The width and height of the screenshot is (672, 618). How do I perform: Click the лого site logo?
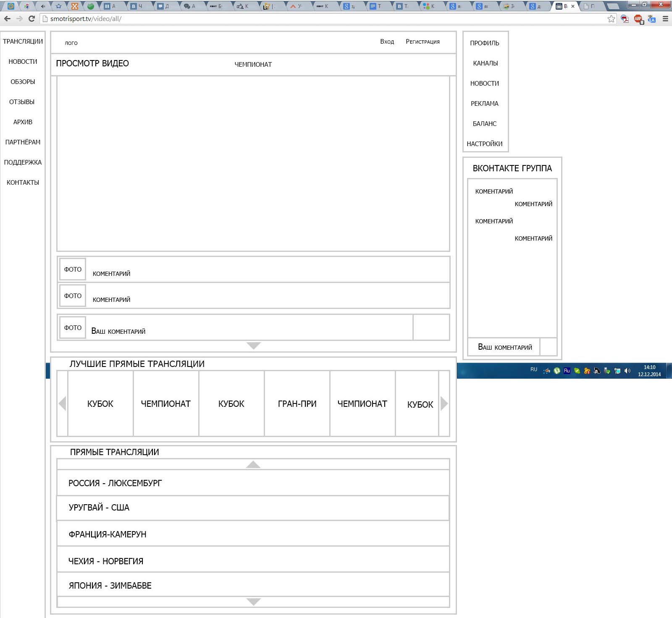click(x=71, y=43)
